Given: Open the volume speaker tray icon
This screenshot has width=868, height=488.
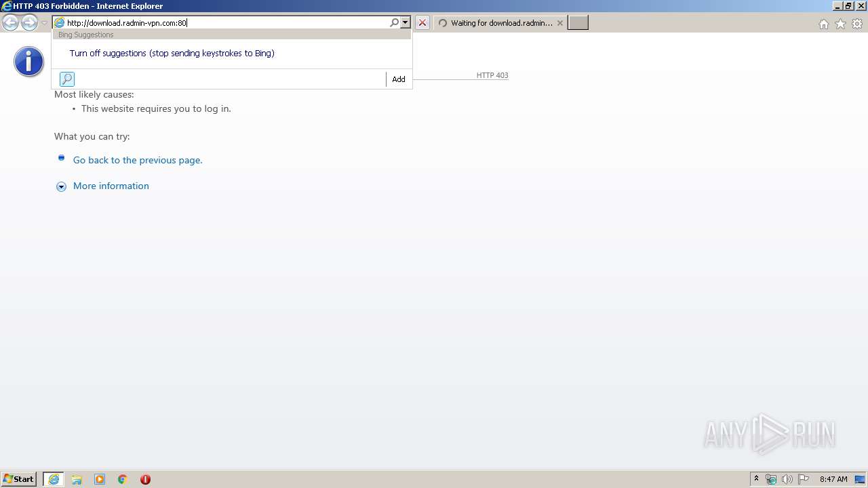Looking at the screenshot, I should 787,479.
